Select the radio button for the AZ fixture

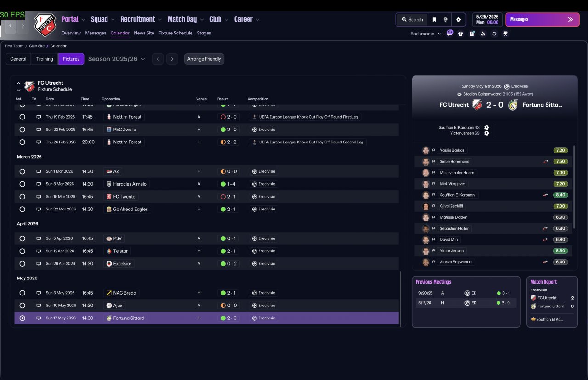pyautogui.click(x=22, y=171)
